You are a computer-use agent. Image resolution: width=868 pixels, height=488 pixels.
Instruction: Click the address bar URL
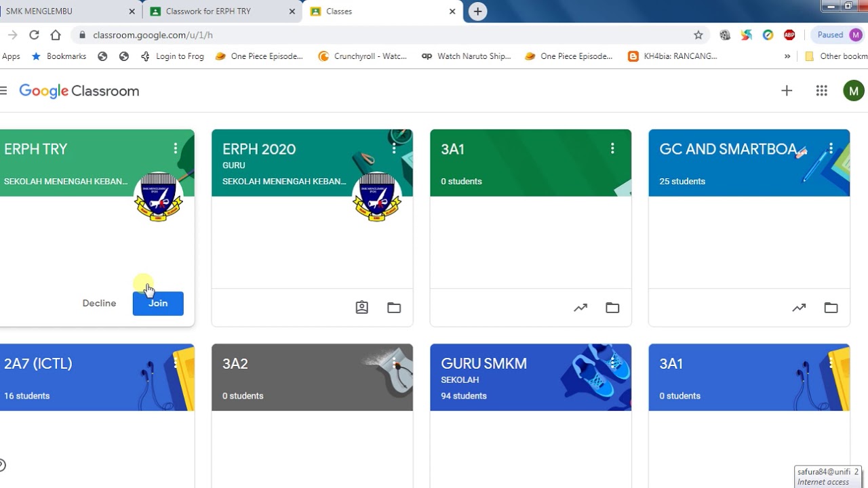(x=153, y=35)
